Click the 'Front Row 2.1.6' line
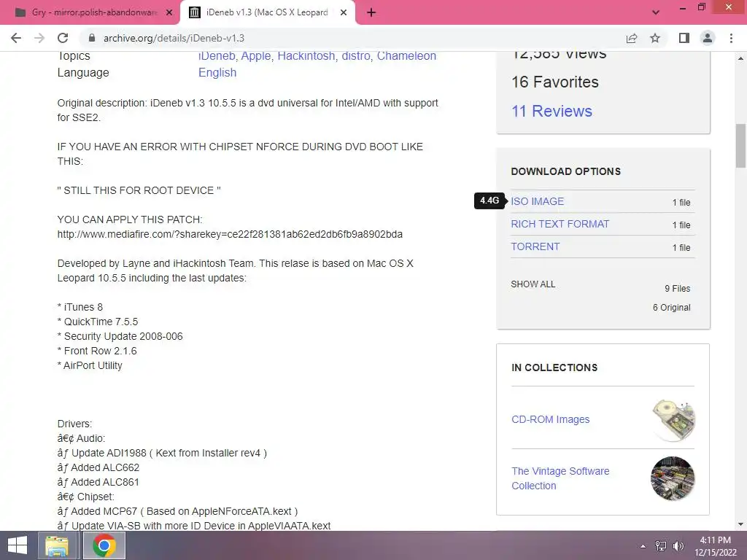The width and height of the screenshot is (747, 560). pos(97,351)
